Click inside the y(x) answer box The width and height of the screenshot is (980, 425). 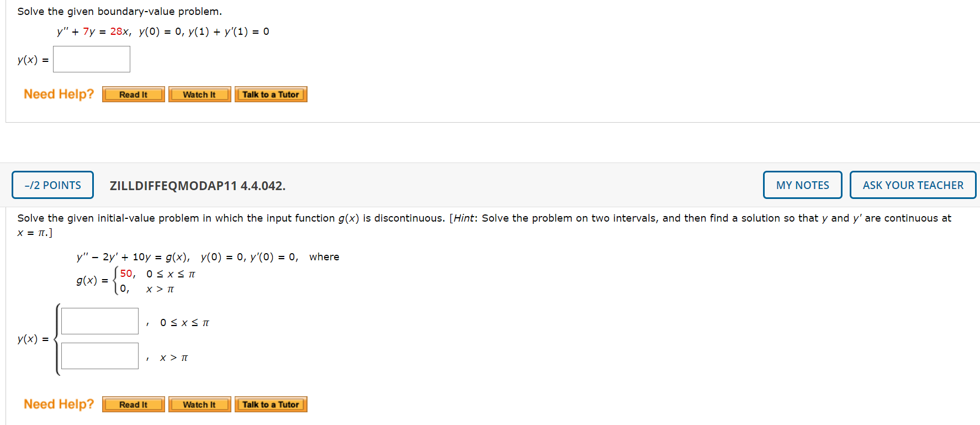tap(91, 59)
